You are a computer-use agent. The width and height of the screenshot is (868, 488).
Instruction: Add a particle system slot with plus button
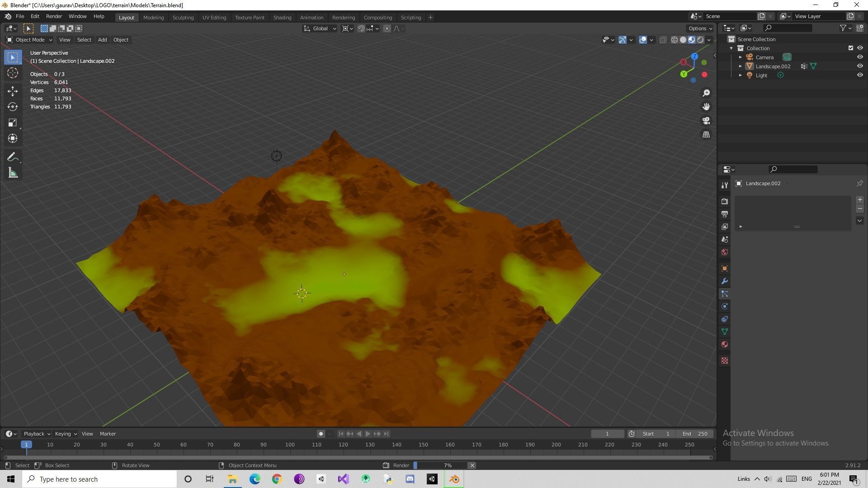pos(859,200)
